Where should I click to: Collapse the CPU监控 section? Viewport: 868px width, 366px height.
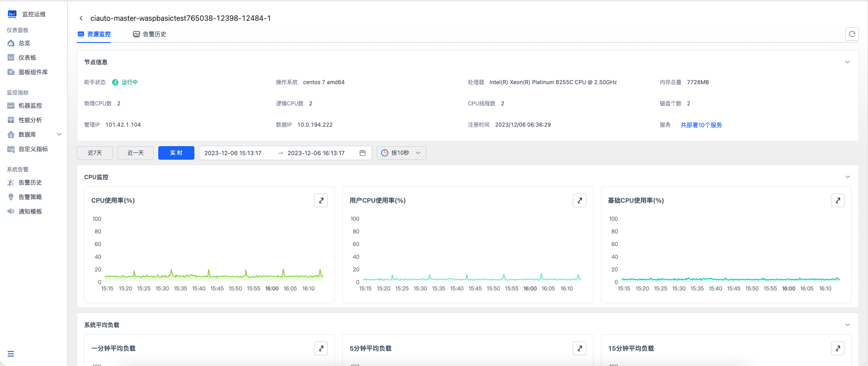pos(847,177)
